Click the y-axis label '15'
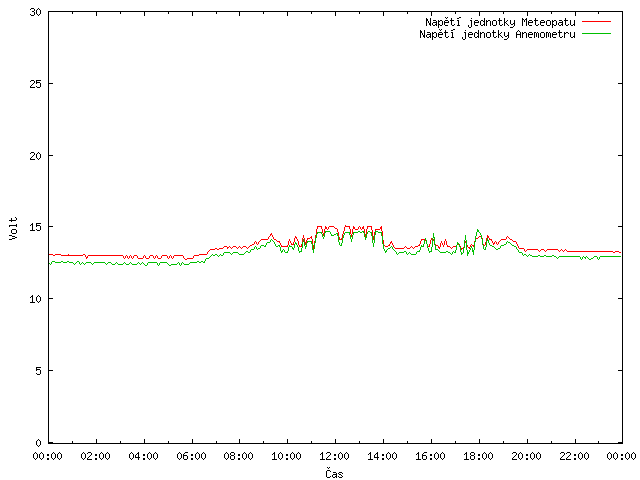 click(x=36, y=227)
